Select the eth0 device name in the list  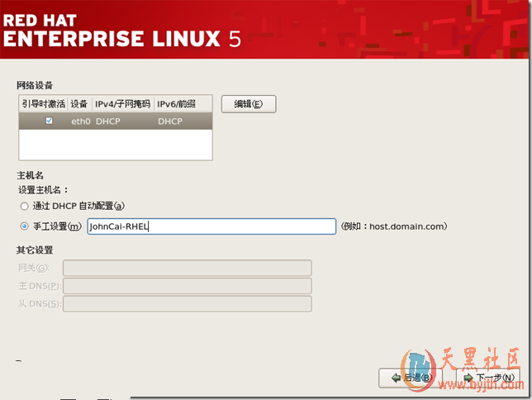(80, 121)
